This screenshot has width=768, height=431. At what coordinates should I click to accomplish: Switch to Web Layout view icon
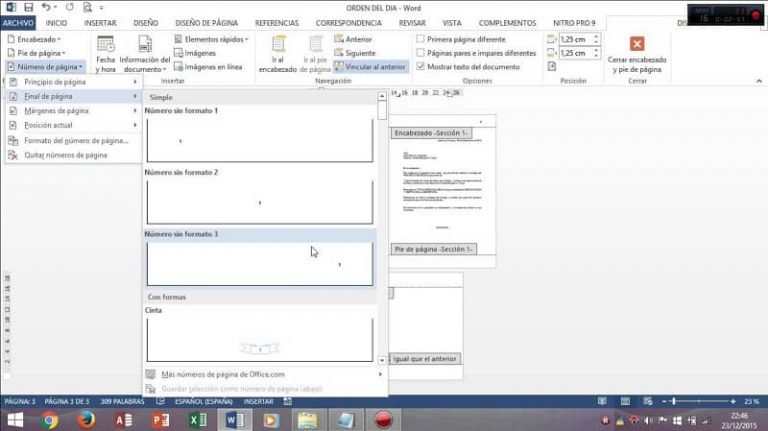pos(648,402)
